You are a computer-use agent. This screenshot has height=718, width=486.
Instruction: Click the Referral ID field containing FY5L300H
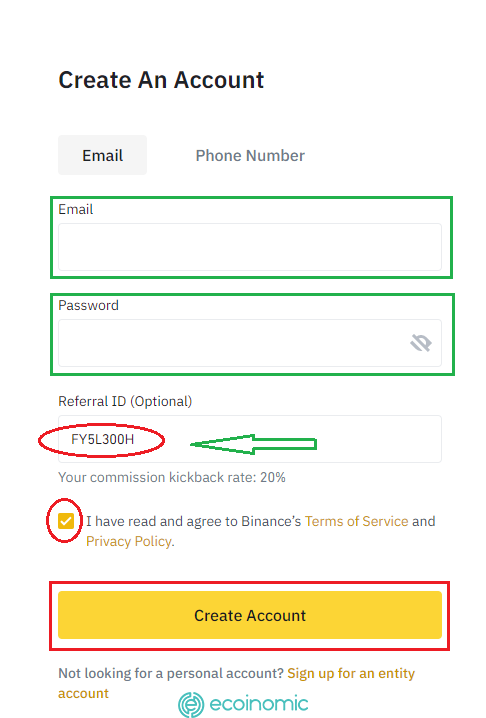250,439
